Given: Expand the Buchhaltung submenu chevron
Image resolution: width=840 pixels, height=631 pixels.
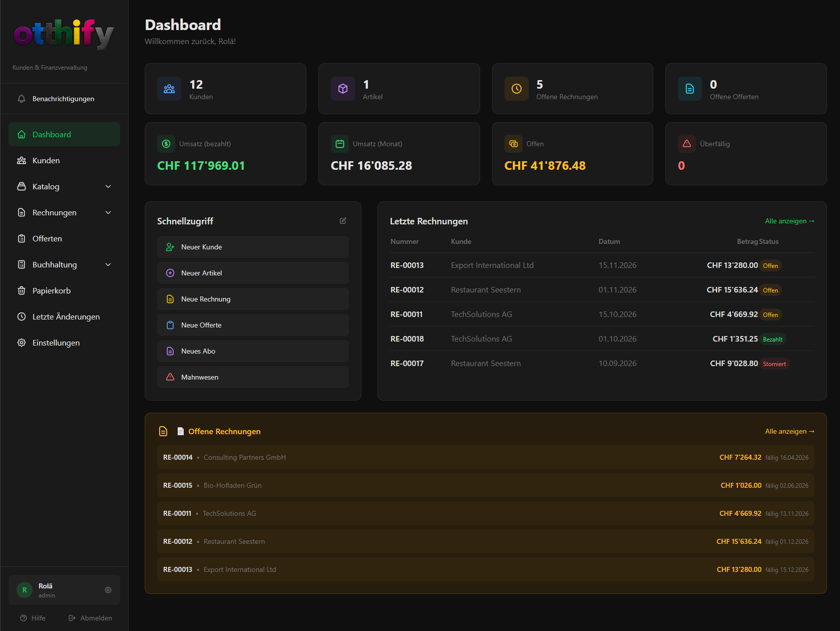Looking at the screenshot, I should tap(108, 264).
